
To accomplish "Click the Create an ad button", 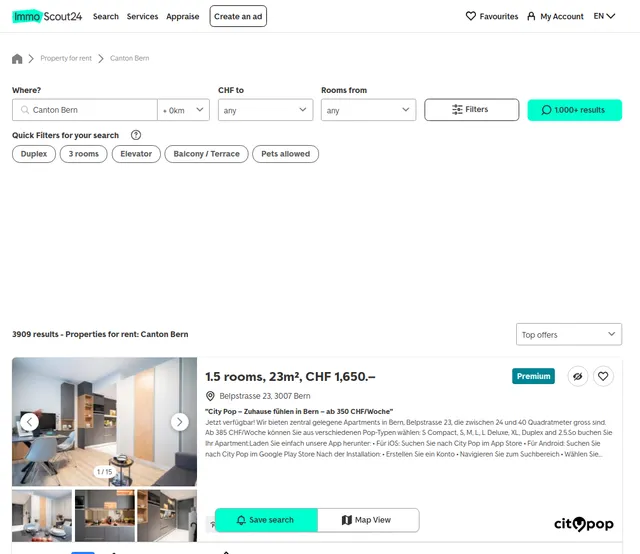I will [238, 16].
